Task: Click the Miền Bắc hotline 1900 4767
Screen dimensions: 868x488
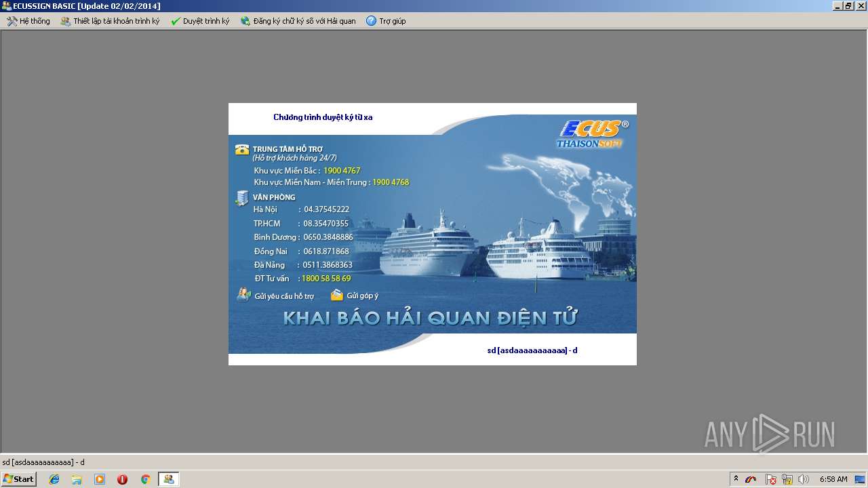Action: click(342, 171)
